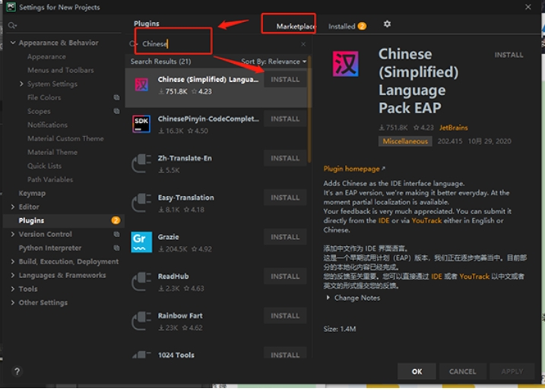The height and width of the screenshot is (392, 545).
Task: Click the Plugins update count badge in sidebar
Action: point(116,220)
